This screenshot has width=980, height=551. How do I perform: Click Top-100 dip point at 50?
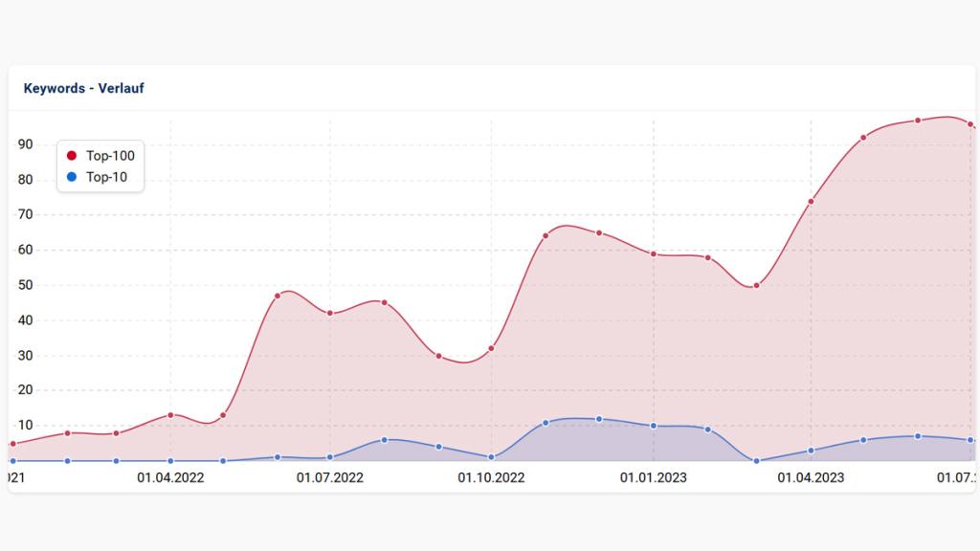[x=756, y=285]
